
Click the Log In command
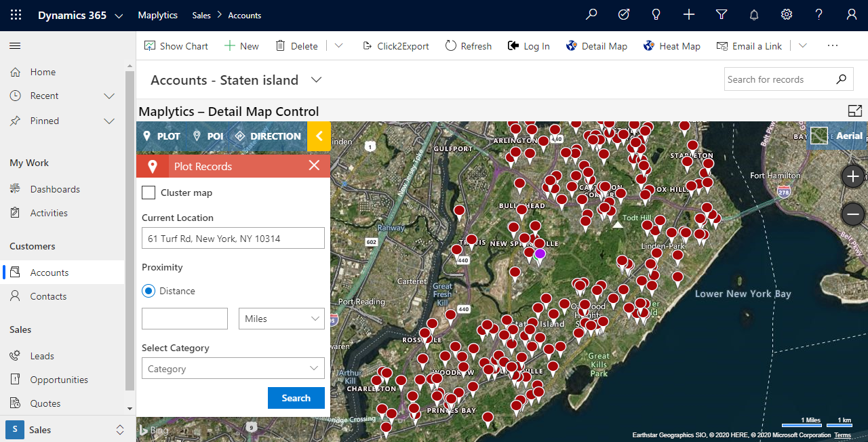point(529,46)
